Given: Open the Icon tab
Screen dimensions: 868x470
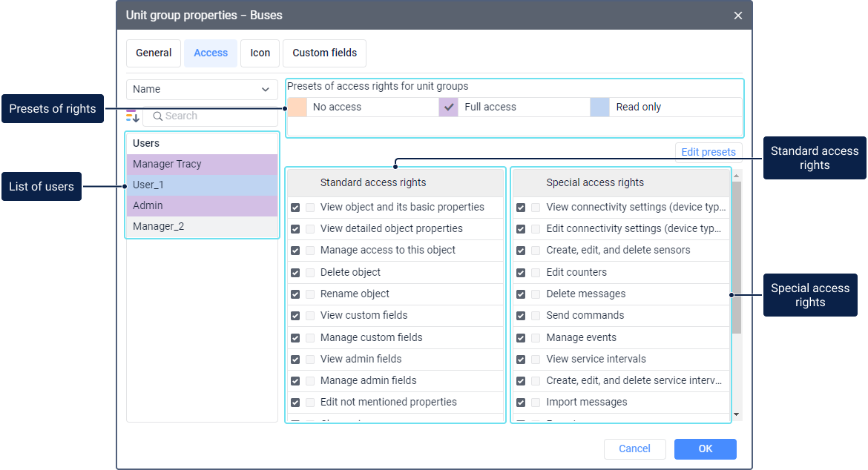Looking at the screenshot, I should coord(260,53).
